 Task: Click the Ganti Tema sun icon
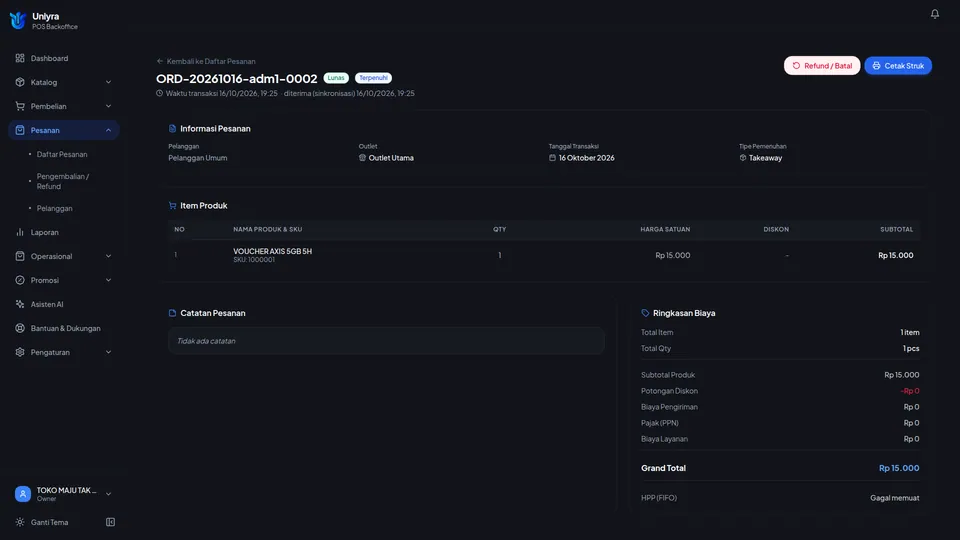(20, 522)
